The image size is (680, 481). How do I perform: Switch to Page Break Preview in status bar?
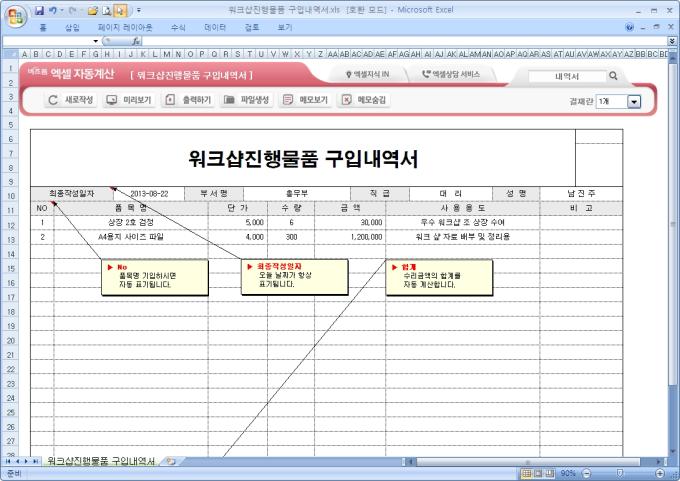coord(549,473)
